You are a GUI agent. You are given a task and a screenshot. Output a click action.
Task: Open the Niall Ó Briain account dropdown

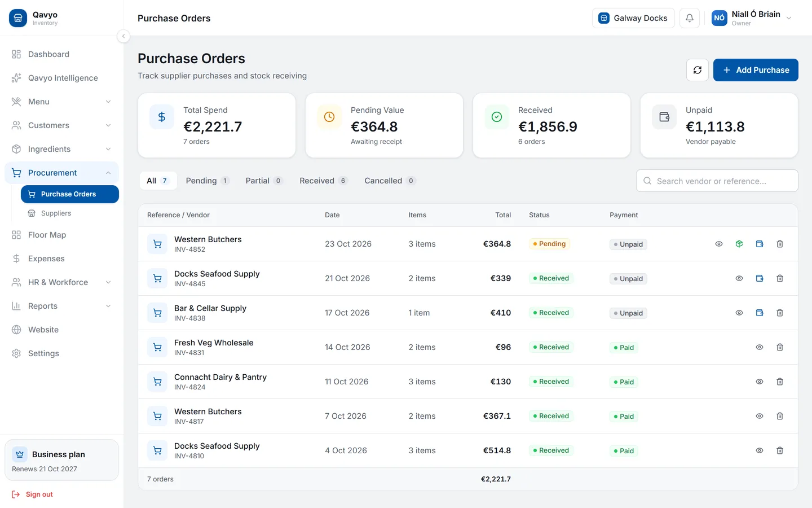click(752, 18)
